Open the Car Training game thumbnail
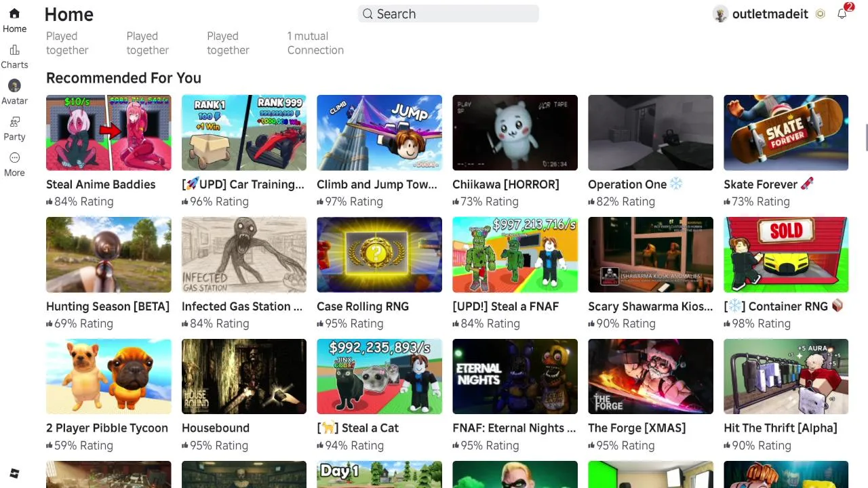Viewport: 868px width, 488px height. click(x=244, y=133)
